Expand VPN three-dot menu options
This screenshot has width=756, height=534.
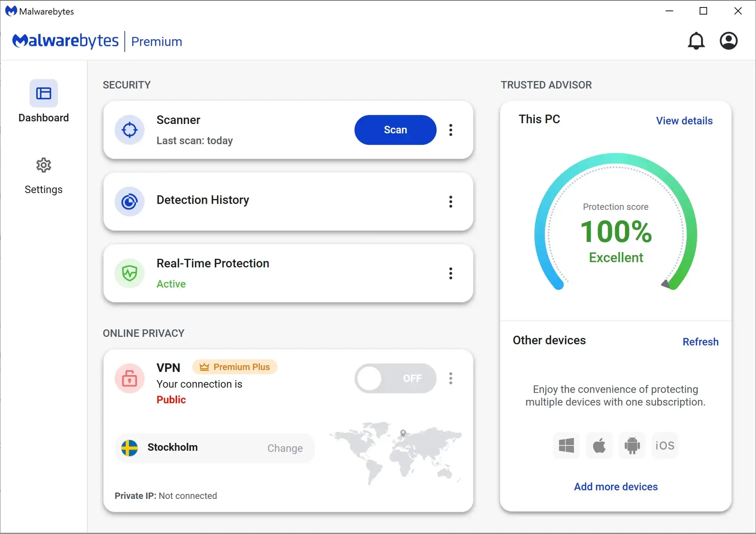tap(451, 378)
